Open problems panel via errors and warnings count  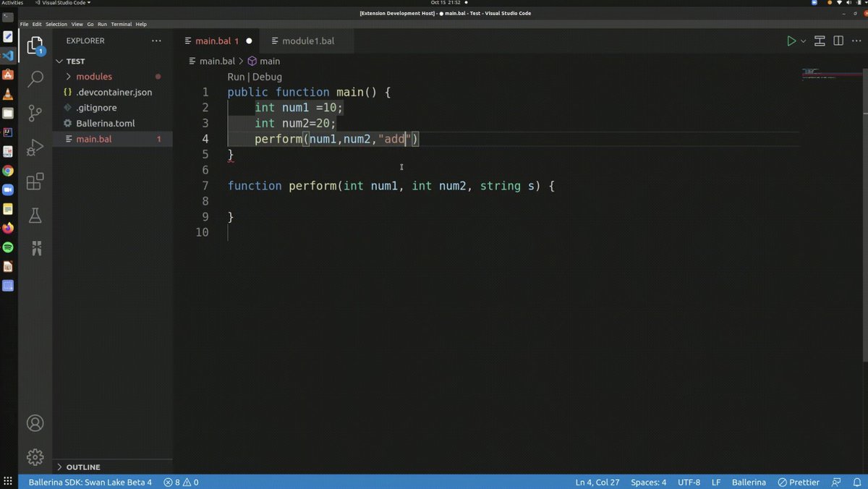click(x=181, y=482)
